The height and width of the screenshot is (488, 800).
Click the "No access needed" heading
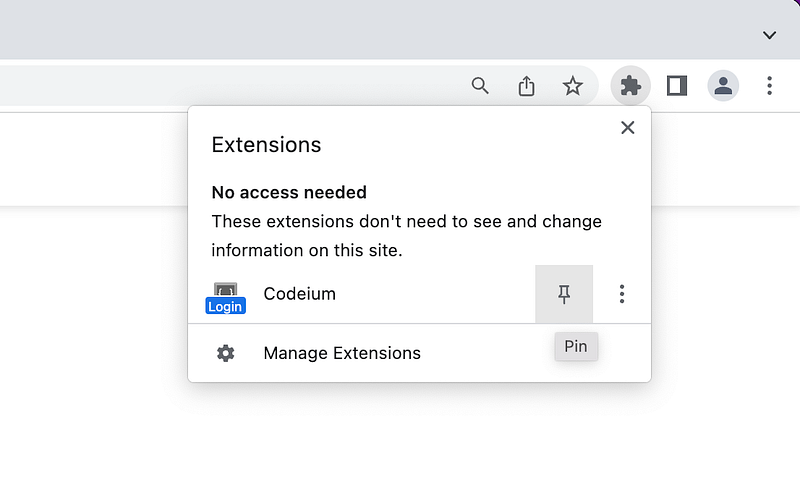click(x=289, y=192)
